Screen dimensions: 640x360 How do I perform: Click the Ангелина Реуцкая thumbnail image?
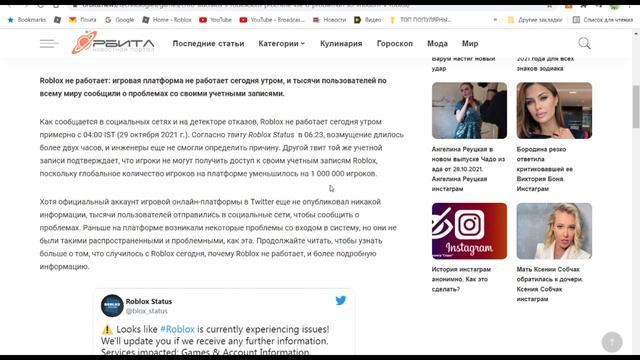[x=469, y=111]
